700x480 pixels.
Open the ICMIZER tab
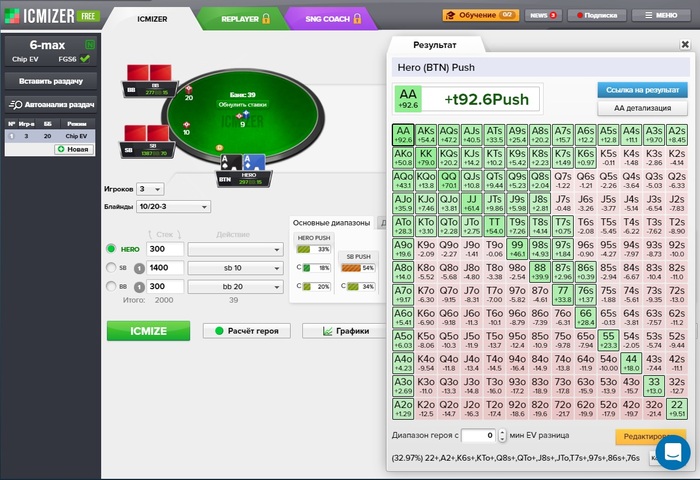coord(152,19)
